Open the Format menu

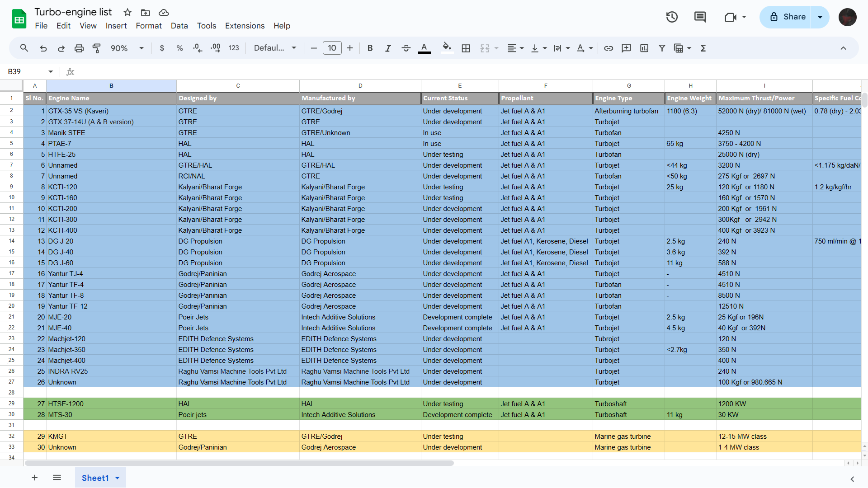149,26
